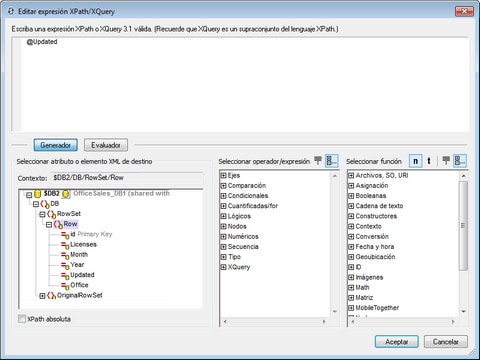Expand the OriginalRowSet tree node

click(x=42, y=296)
